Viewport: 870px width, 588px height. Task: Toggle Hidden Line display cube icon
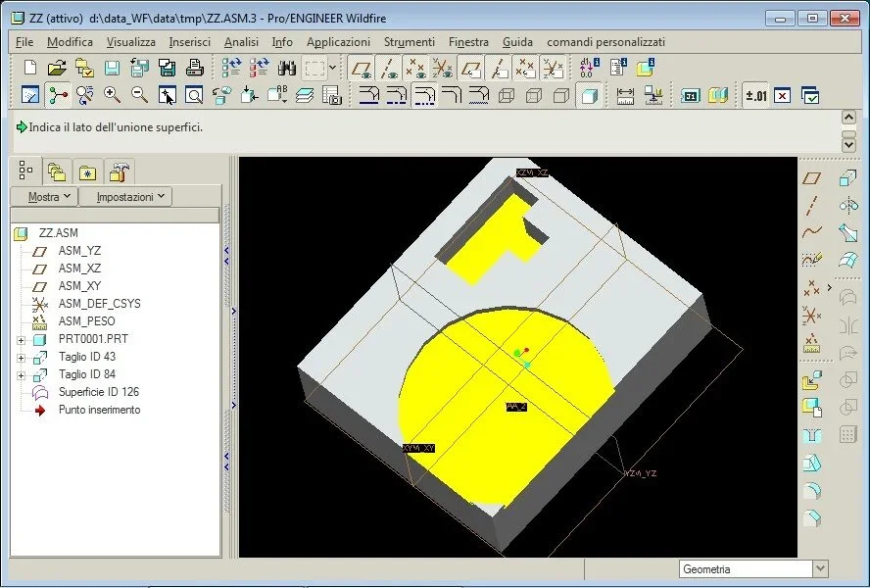click(x=534, y=95)
